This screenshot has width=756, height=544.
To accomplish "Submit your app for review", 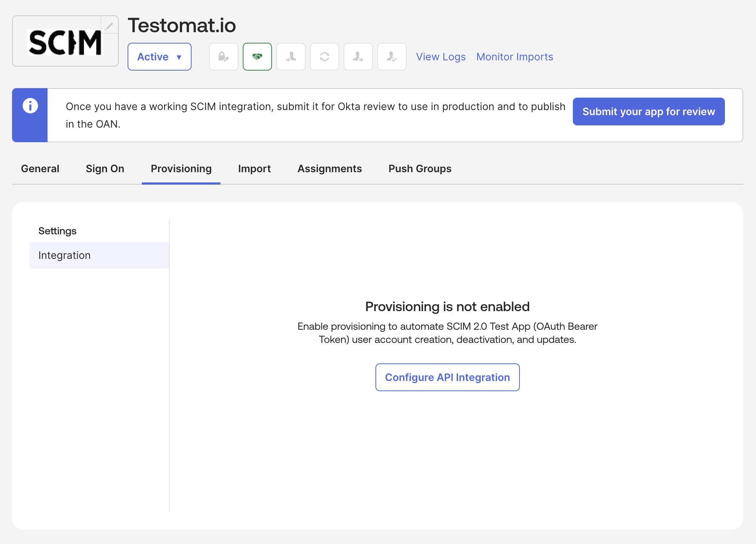I will click(649, 112).
